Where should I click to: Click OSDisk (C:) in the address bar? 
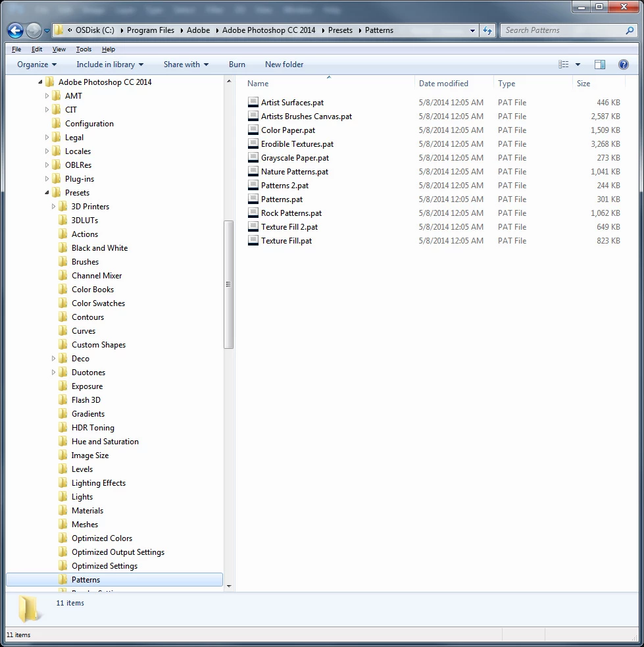tap(95, 30)
